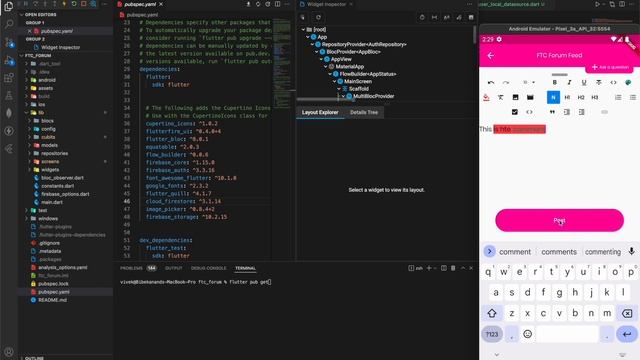The image size is (640, 360).
Task: Click insert image icon in editor toolbar
Action: 516,97
